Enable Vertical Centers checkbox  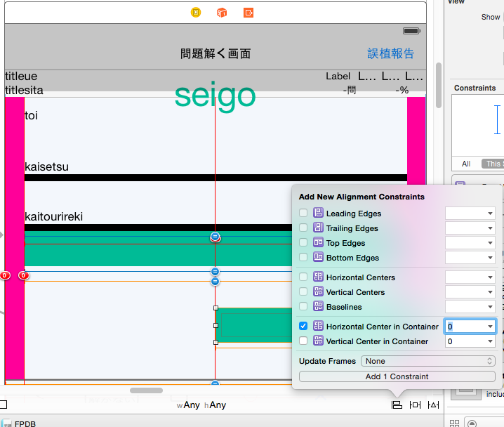(303, 291)
